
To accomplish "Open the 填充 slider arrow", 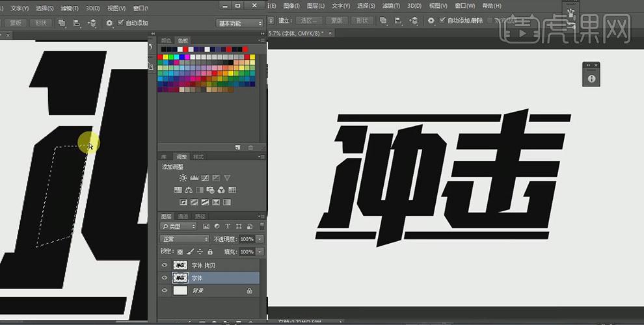I will (x=260, y=252).
